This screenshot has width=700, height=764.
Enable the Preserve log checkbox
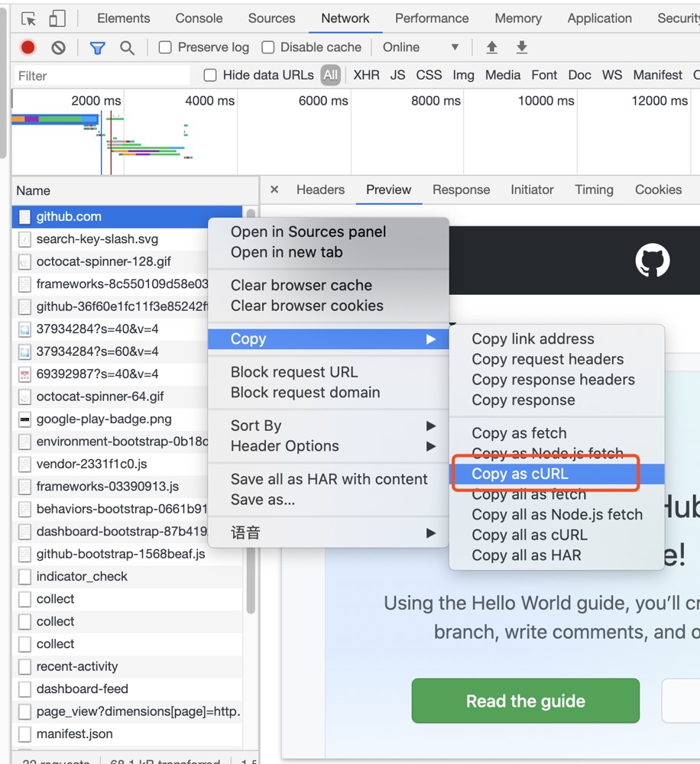coord(165,47)
